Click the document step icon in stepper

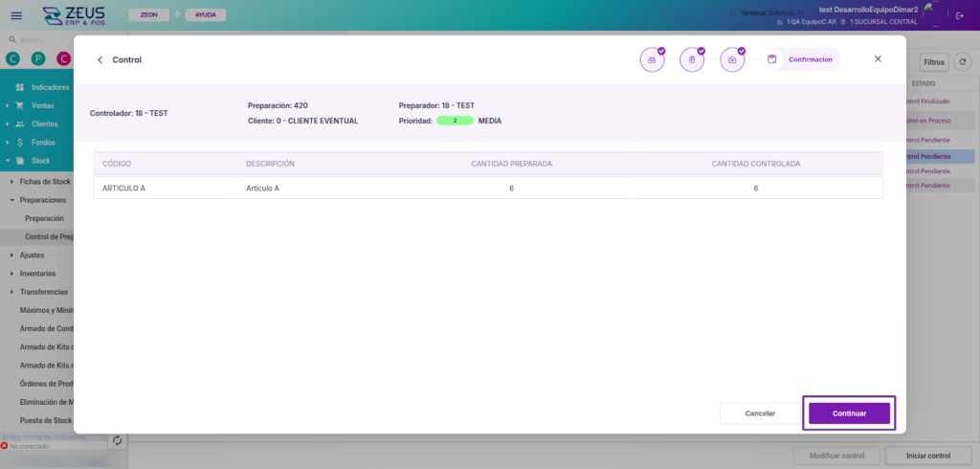692,59
